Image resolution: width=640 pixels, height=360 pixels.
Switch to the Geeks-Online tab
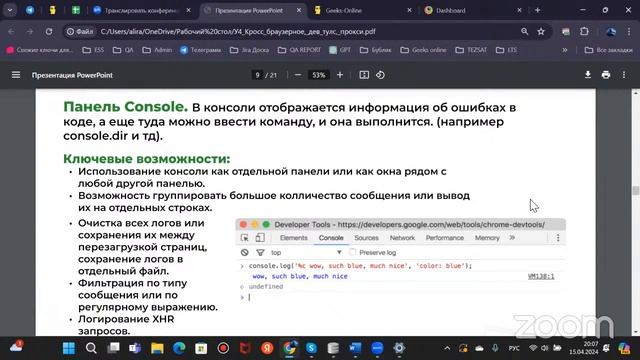coord(361,11)
